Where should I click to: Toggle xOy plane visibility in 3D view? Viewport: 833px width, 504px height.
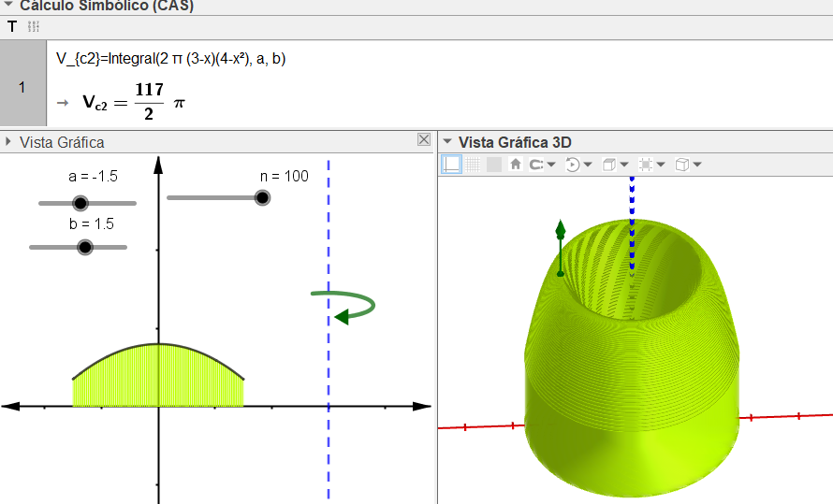[493, 165]
